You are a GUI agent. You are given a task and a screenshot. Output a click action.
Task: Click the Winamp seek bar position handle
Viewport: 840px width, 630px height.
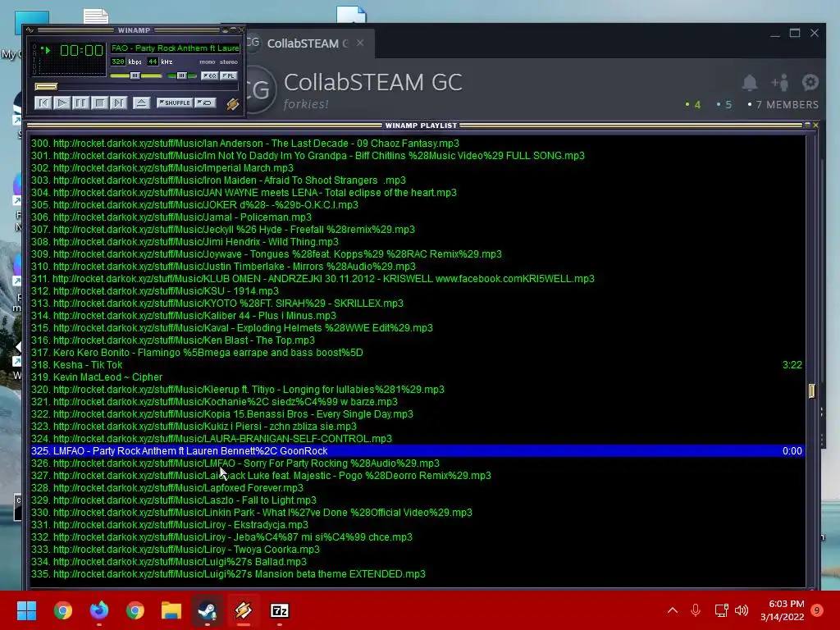point(46,86)
